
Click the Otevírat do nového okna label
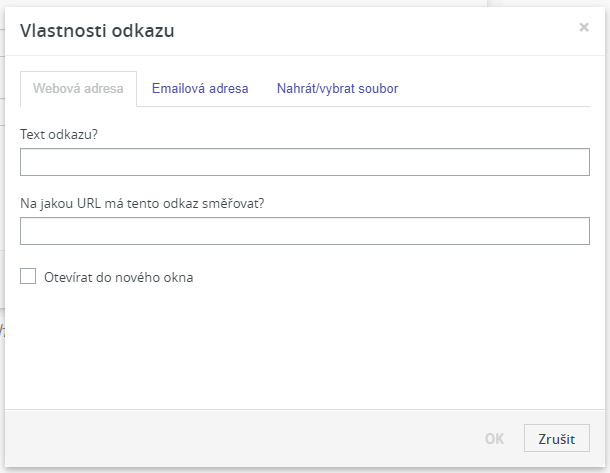coord(119,277)
